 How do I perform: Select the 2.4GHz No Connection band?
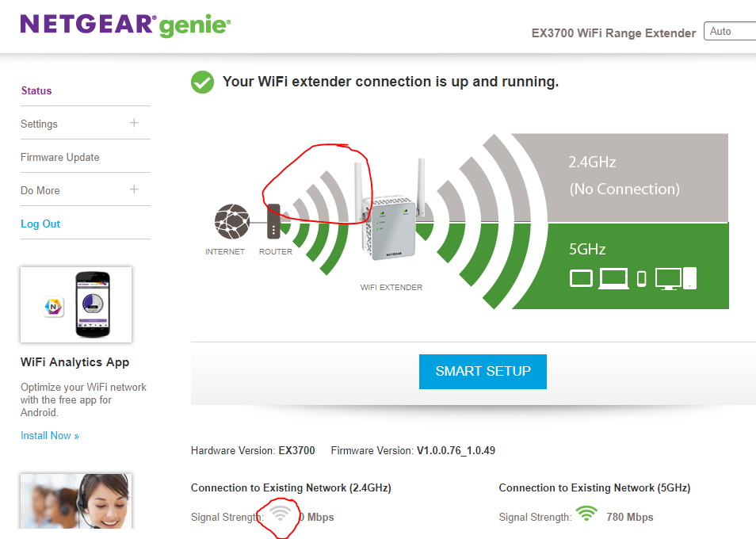coord(623,178)
